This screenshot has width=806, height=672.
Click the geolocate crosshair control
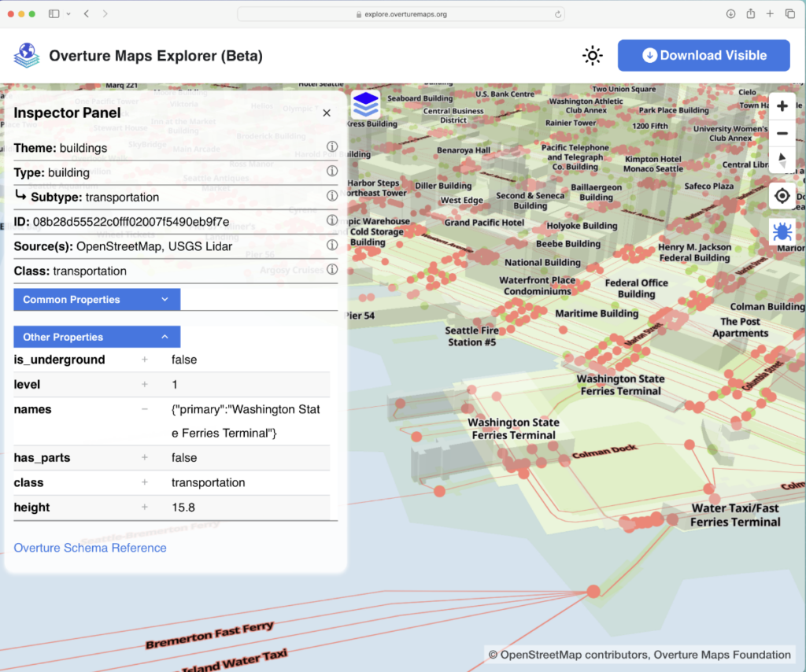[x=782, y=195]
